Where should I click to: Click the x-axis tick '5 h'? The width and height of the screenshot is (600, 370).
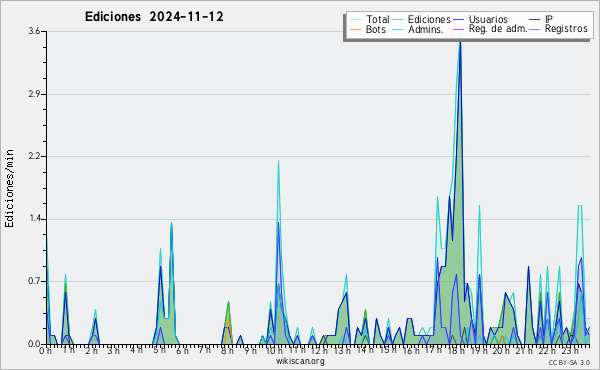(159, 350)
